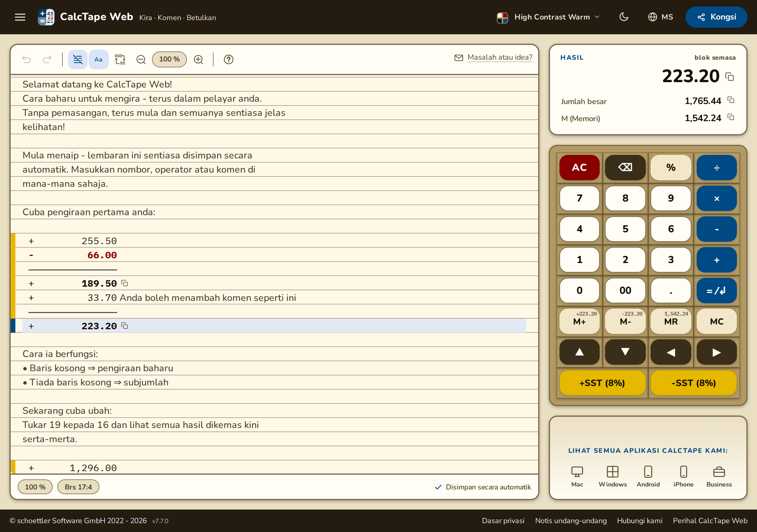Image resolution: width=757 pixels, height=532 pixels.
Task: Copy the Jumlah besar value
Action: [731, 100]
